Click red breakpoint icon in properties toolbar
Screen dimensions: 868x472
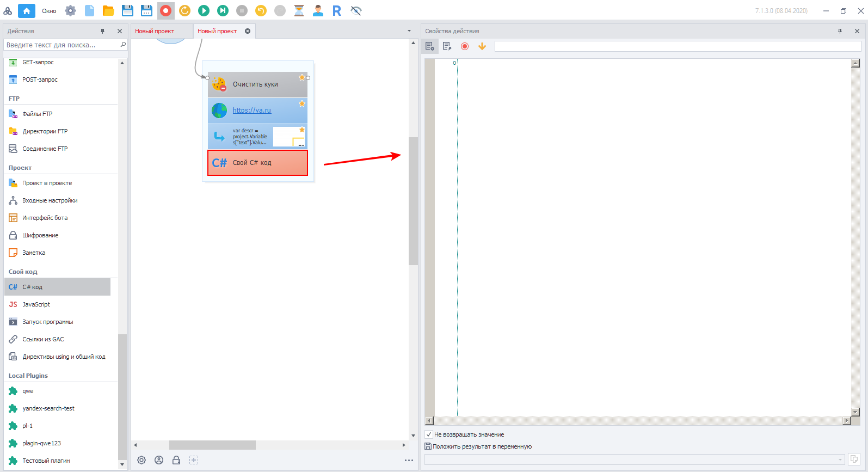point(465,46)
